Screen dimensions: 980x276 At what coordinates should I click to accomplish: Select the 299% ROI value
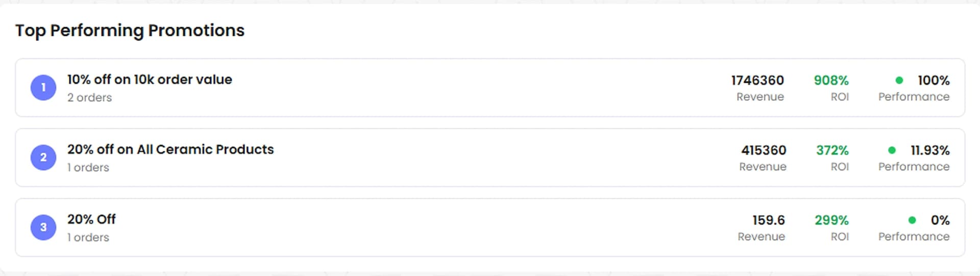(832, 220)
